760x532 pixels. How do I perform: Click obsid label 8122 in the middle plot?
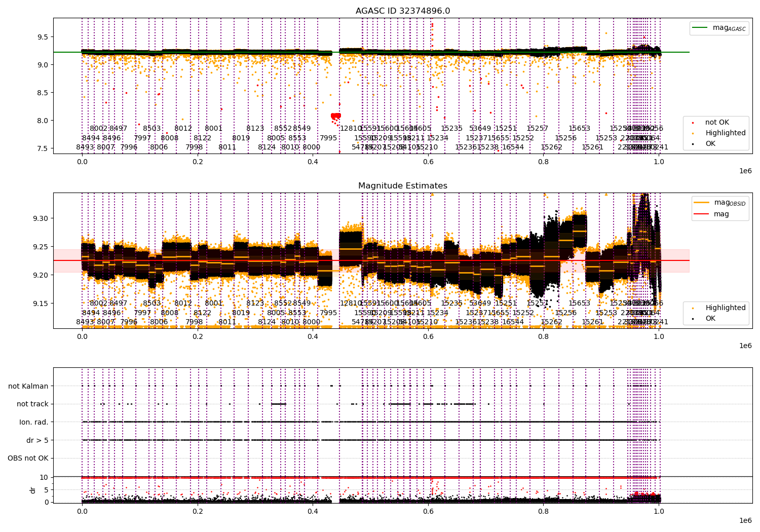[x=203, y=313]
